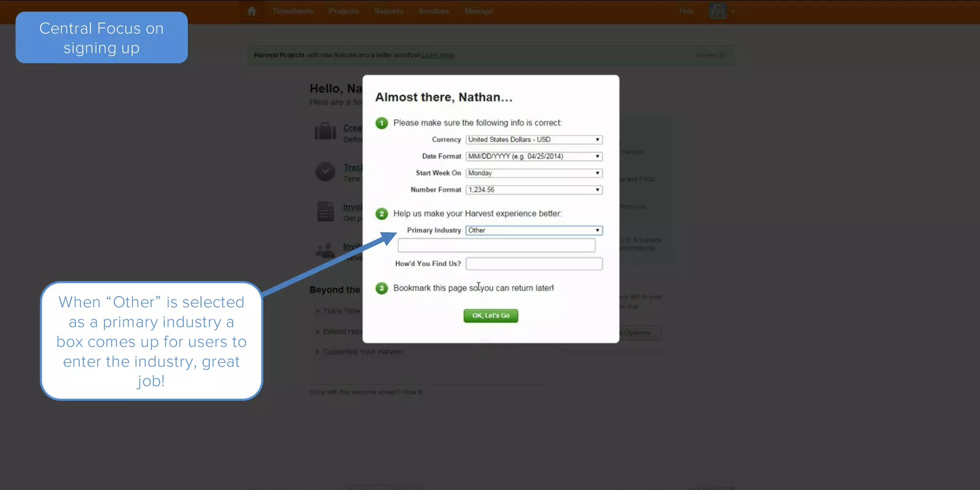The image size is (980, 490).
Task: Click the user avatar icon
Action: [x=717, y=11]
